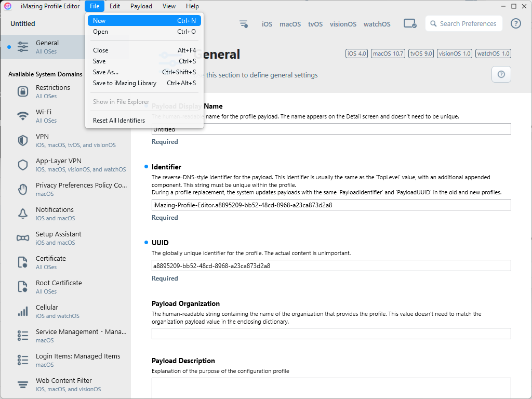532x399 pixels.
Task: Choose Save to iMazing Library
Action: (144, 83)
